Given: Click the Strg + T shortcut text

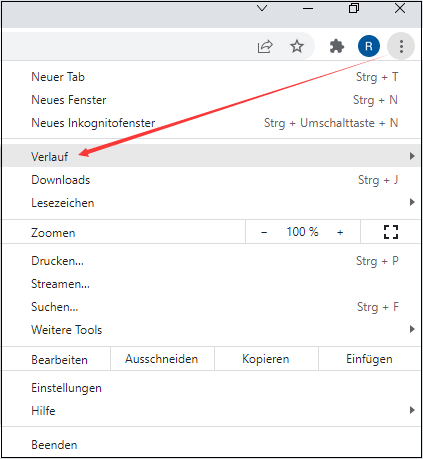Looking at the screenshot, I should 377,77.
